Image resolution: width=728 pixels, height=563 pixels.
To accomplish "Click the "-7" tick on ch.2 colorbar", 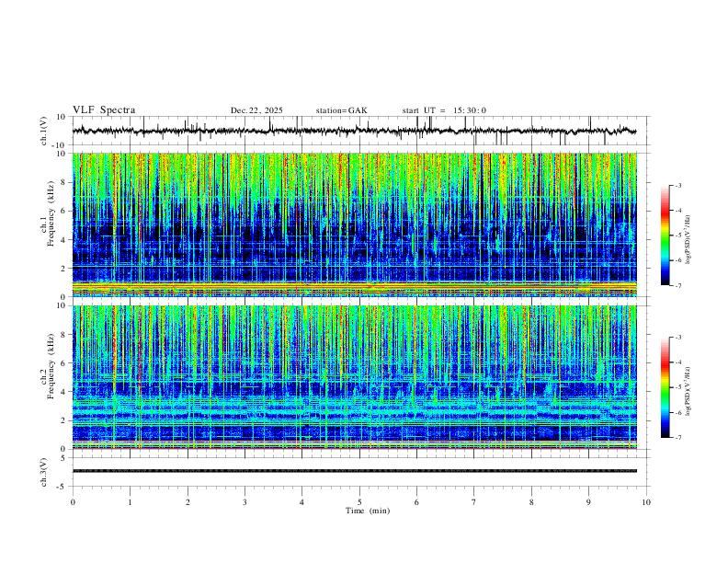I will click(x=678, y=438).
